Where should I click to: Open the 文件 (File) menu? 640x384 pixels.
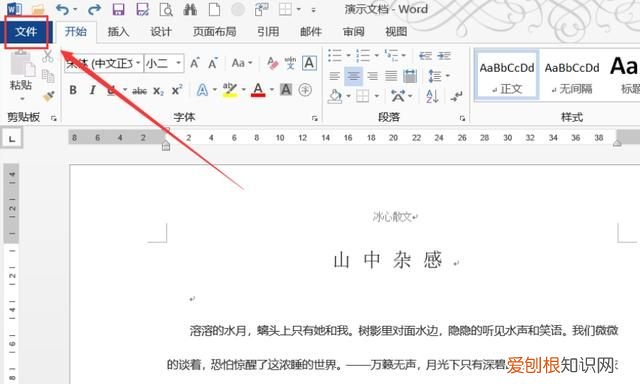[26, 32]
